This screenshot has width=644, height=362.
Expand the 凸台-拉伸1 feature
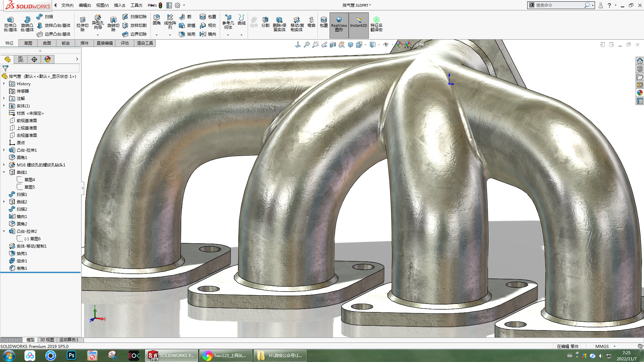(x=4, y=150)
